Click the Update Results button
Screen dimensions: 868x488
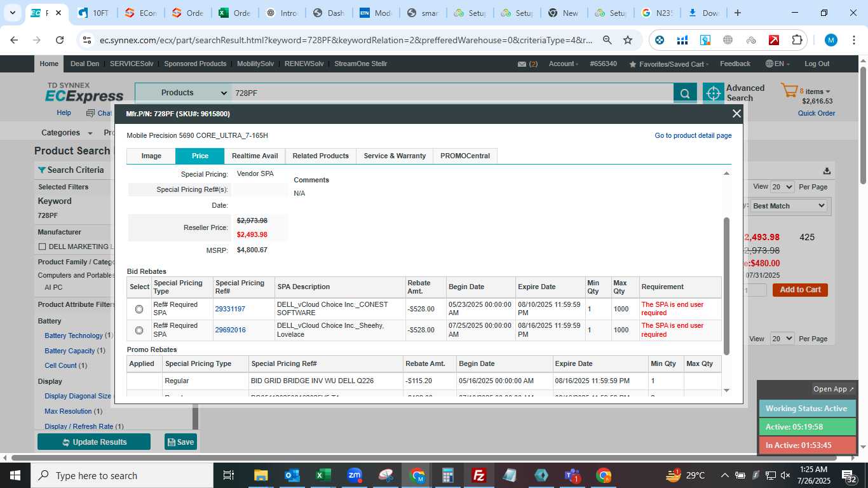[x=94, y=442]
